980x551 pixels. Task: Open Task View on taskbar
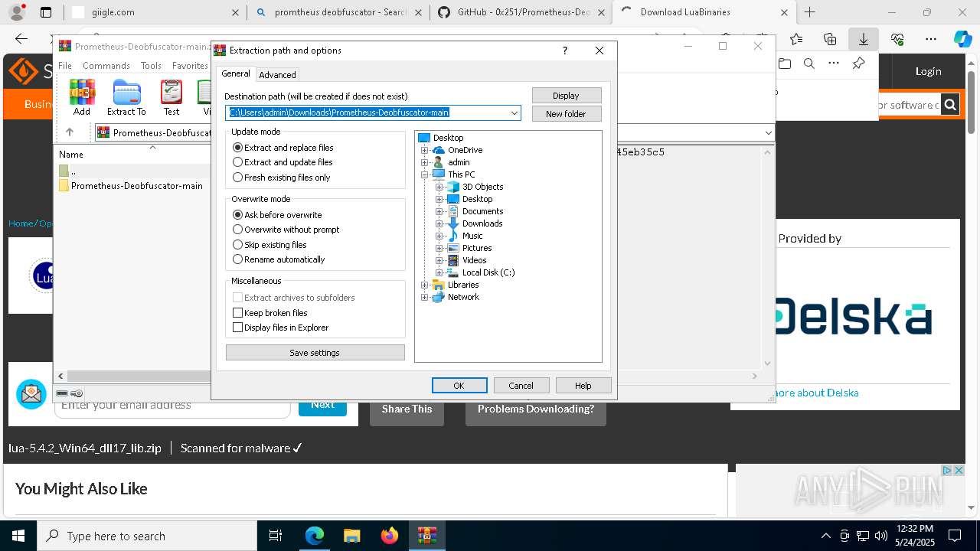click(276, 536)
